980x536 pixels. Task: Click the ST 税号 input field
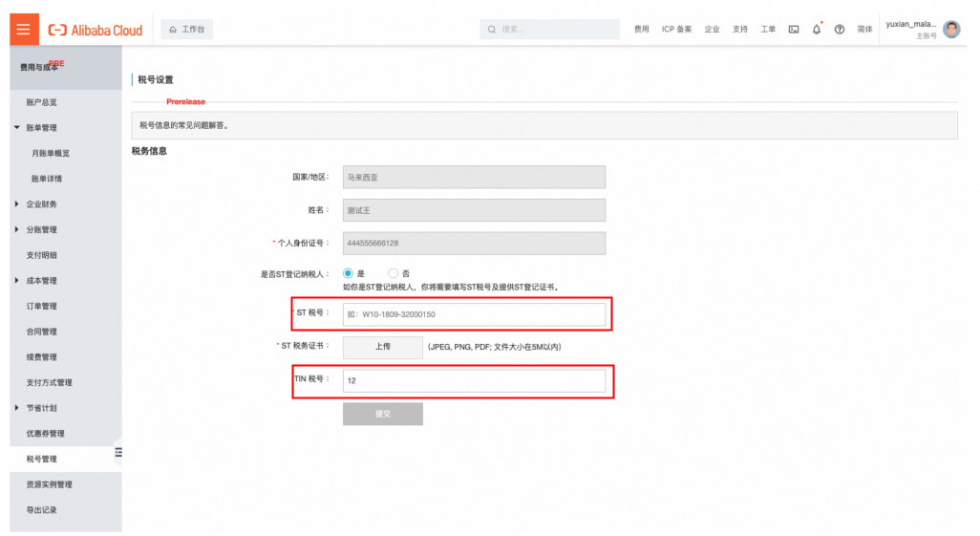pos(474,314)
